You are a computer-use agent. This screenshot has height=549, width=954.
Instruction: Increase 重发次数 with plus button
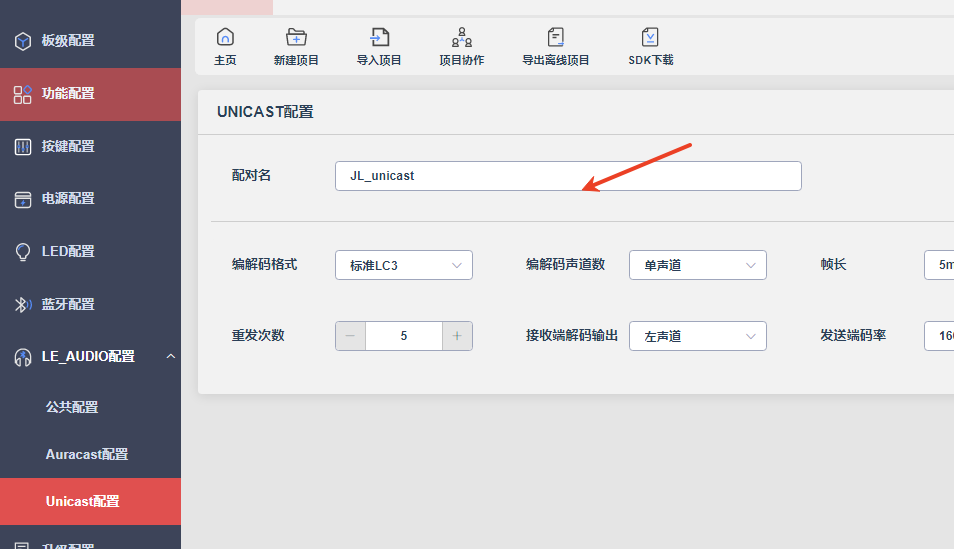coord(457,336)
